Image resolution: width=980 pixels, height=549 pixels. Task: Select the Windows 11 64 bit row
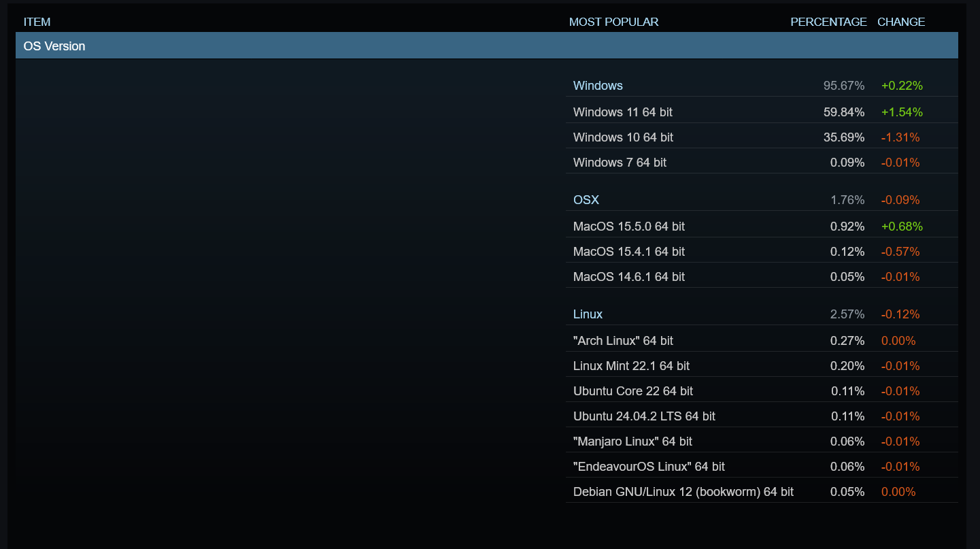[762, 112]
